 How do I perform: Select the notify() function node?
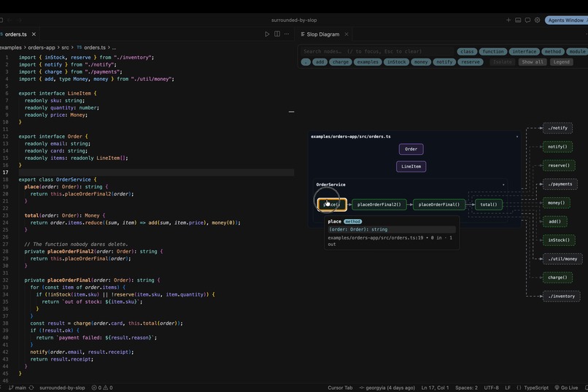pos(557,147)
